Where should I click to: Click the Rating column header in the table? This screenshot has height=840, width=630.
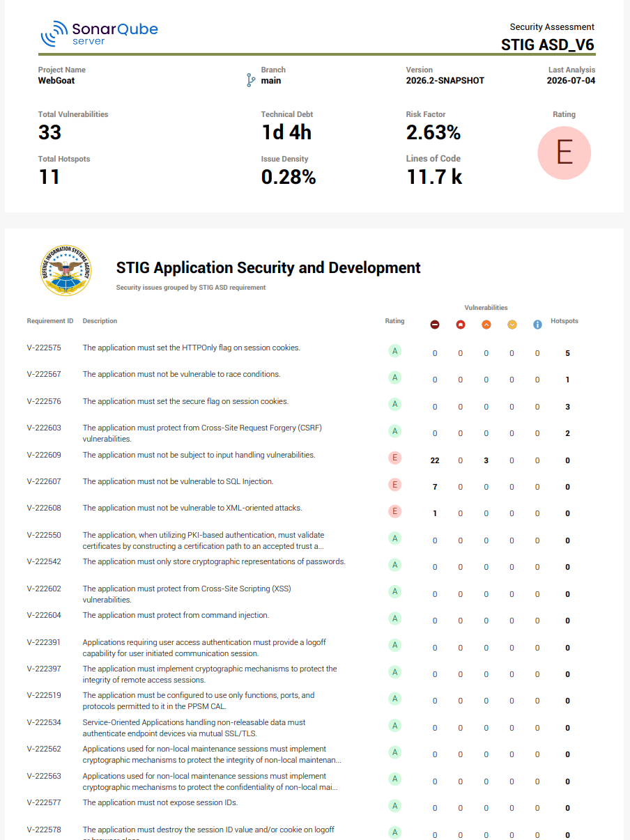pyautogui.click(x=394, y=321)
